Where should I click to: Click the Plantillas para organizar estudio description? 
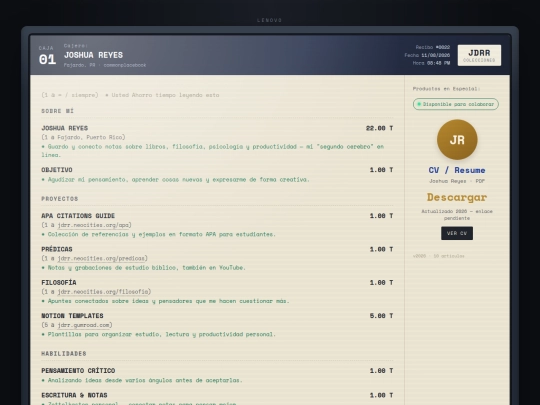point(158,334)
